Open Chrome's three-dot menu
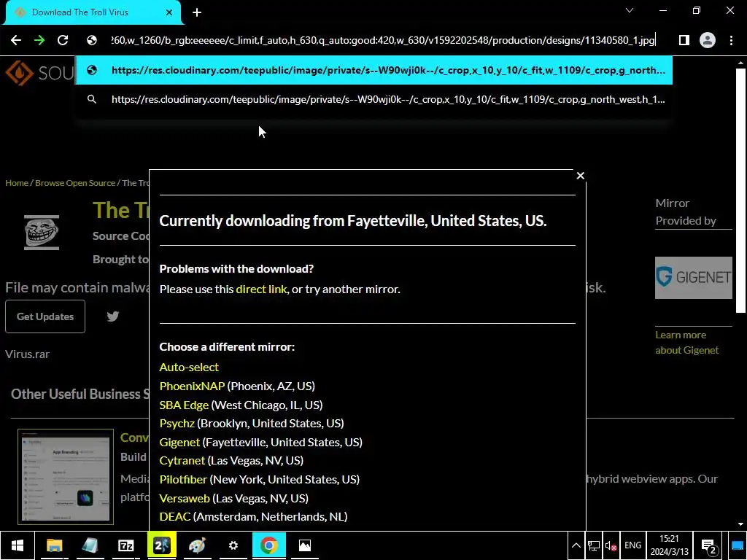Image resolution: width=747 pixels, height=560 pixels. 731,40
